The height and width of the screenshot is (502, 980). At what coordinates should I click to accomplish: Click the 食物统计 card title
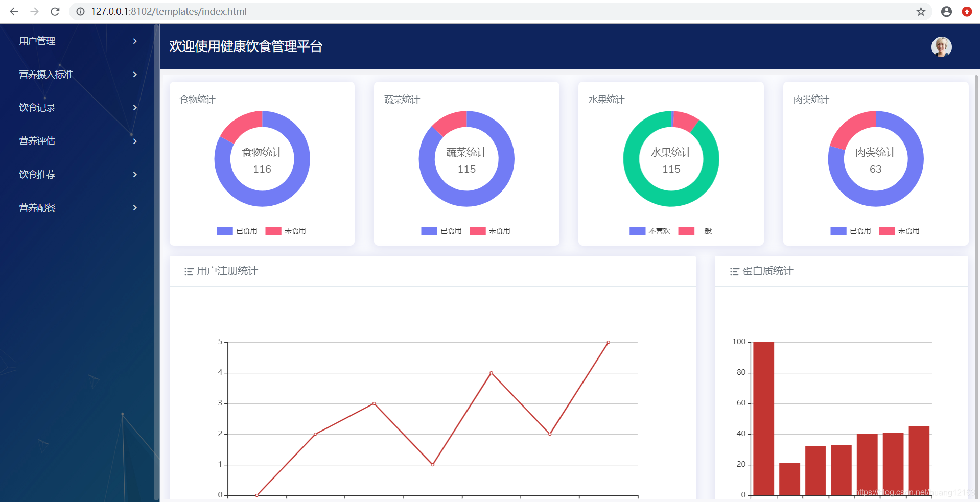pyautogui.click(x=198, y=100)
